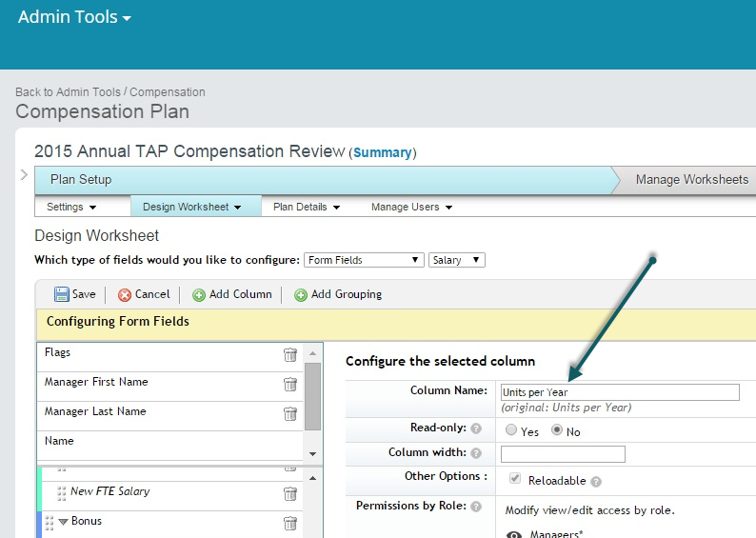Open the Manage Users menu
The image size is (756, 538).
point(411,207)
